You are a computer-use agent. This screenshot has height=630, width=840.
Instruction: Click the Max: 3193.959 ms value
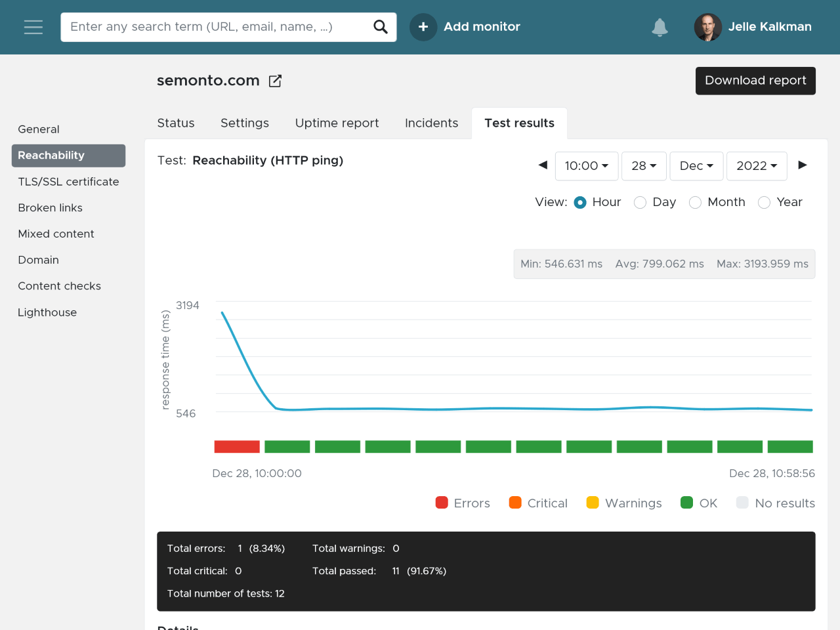point(763,264)
